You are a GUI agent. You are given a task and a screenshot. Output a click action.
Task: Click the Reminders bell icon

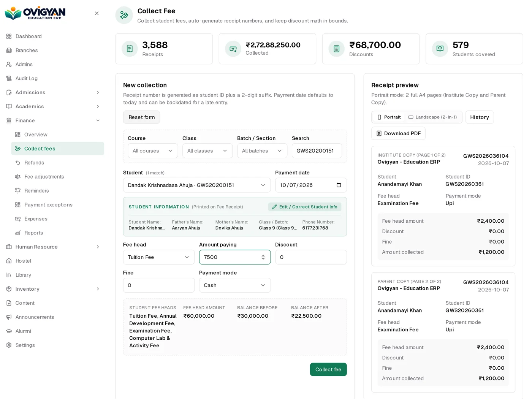point(17,191)
